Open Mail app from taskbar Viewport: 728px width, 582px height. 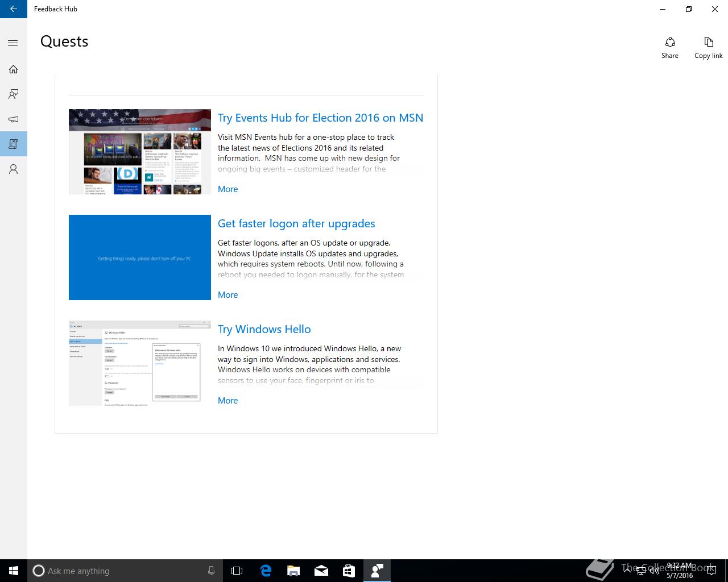tap(321, 571)
